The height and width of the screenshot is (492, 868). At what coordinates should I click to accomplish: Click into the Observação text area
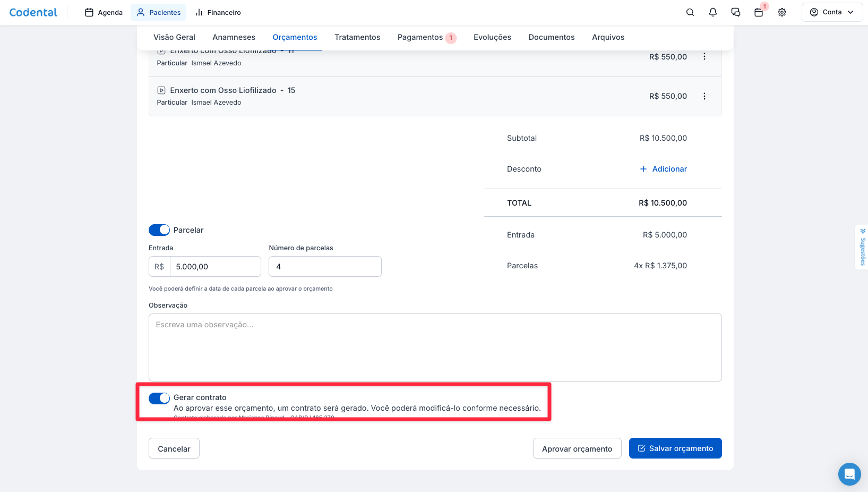pos(435,347)
